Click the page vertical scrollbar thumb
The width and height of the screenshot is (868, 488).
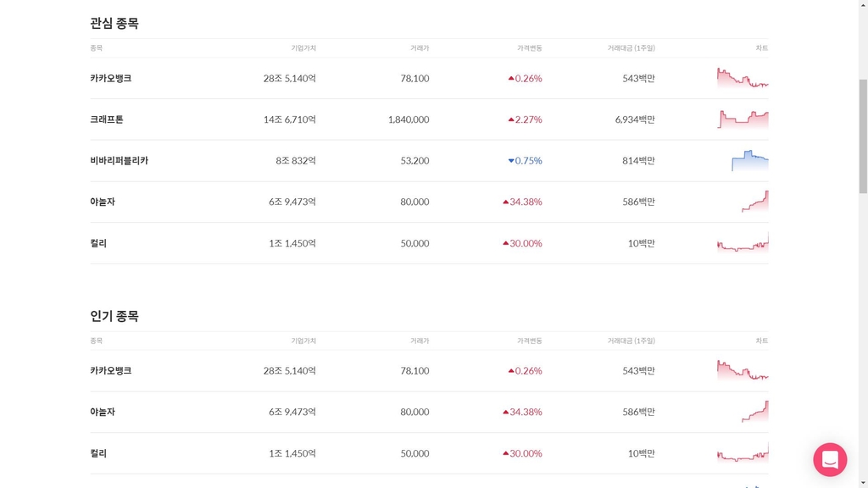pos(863,136)
